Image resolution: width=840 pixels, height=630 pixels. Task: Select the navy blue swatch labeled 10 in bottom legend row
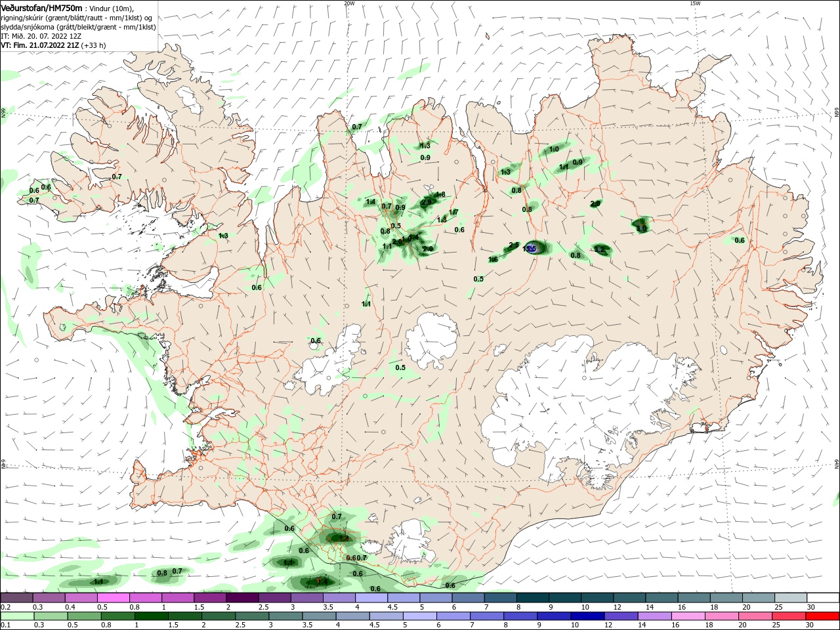pyautogui.click(x=587, y=616)
